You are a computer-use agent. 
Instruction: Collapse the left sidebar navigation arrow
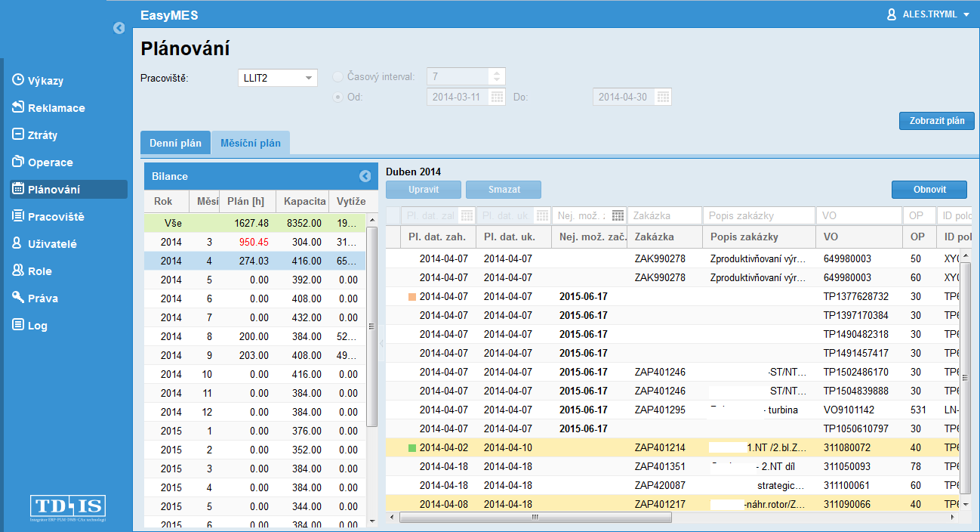click(119, 28)
